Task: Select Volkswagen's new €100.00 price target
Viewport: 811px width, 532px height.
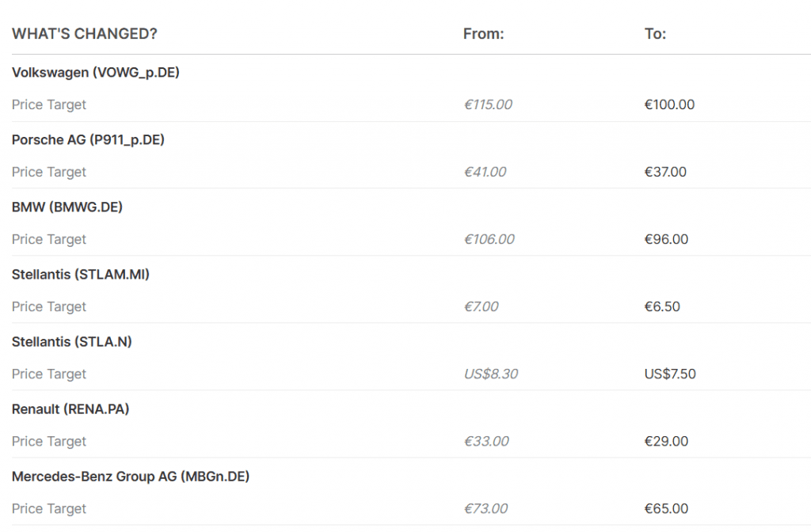Action: (669, 104)
